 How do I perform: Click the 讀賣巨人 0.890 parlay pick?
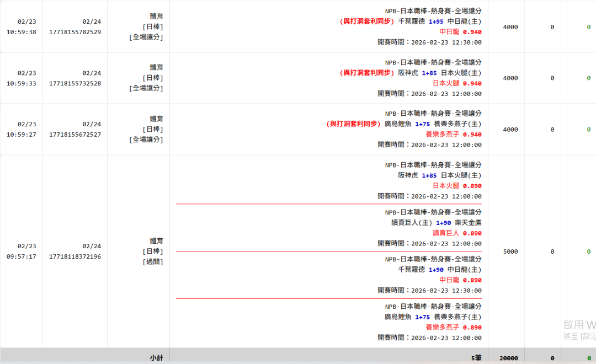click(457, 233)
